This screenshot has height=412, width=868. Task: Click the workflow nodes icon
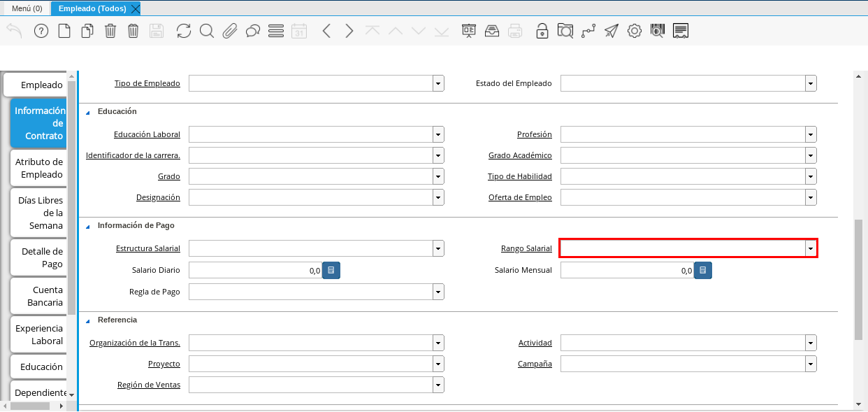[x=588, y=31]
